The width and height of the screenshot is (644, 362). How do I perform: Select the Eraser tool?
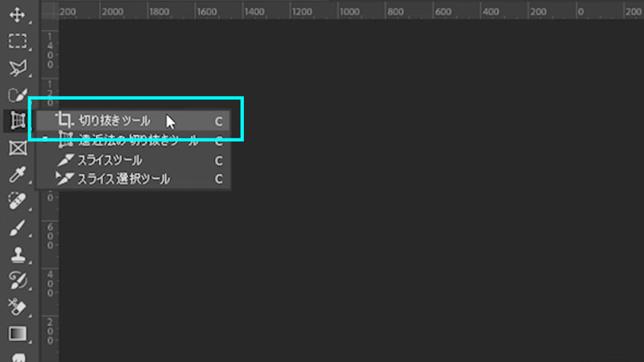(17, 307)
